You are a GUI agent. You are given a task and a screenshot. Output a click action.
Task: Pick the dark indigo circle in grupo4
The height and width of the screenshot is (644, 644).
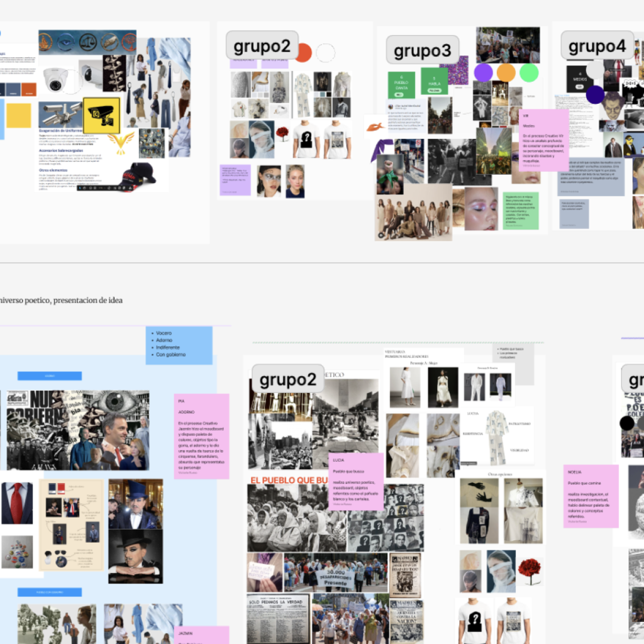coord(595,94)
